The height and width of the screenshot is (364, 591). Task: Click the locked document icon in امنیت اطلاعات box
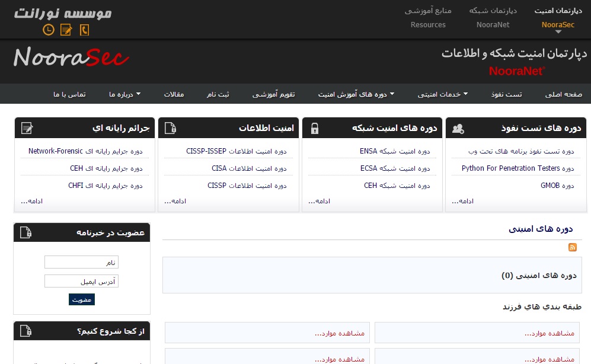point(170,128)
